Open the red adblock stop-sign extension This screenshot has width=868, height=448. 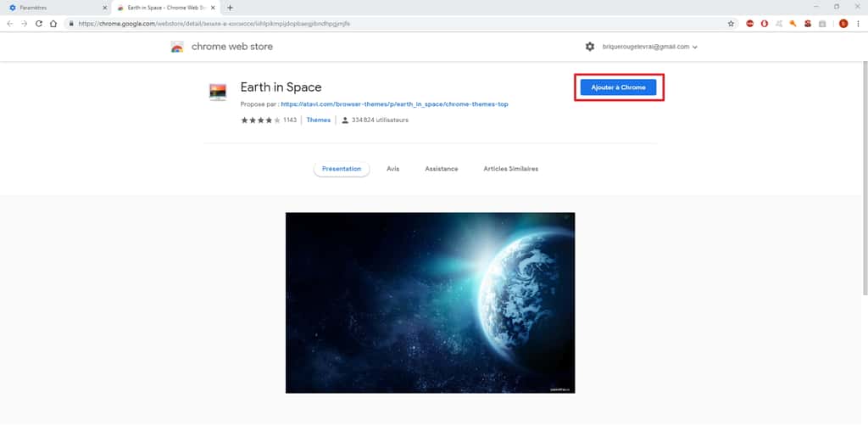coord(749,24)
